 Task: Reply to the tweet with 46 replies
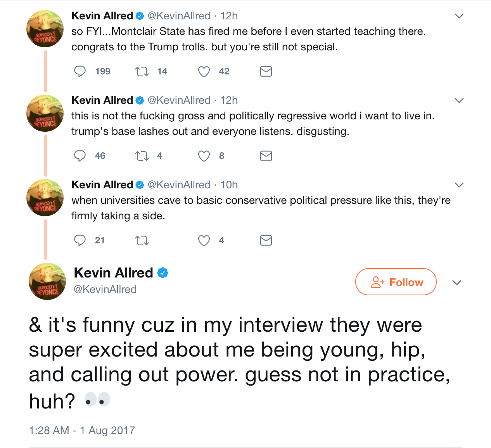click(80, 156)
